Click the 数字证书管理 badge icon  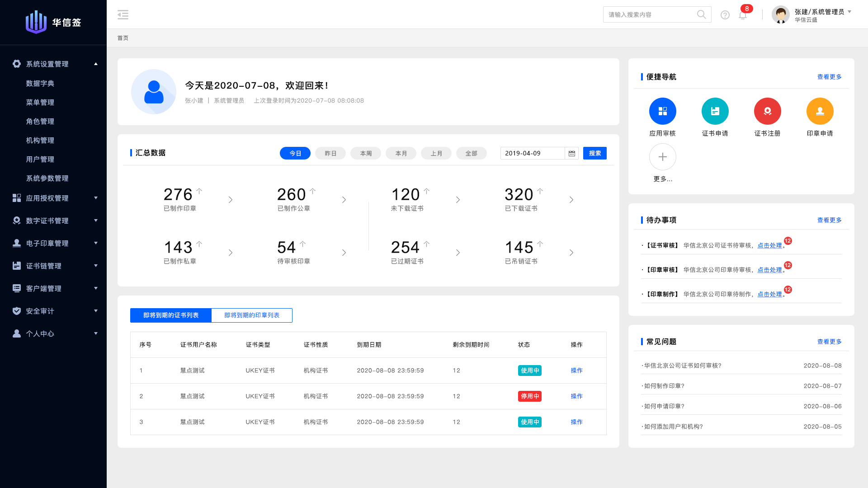17,221
